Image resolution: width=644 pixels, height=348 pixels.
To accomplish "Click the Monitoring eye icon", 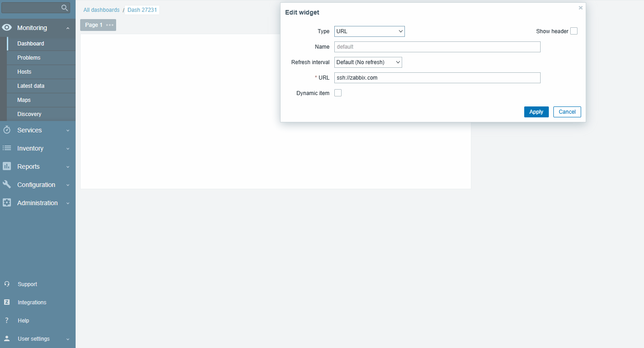I will pos(7,28).
